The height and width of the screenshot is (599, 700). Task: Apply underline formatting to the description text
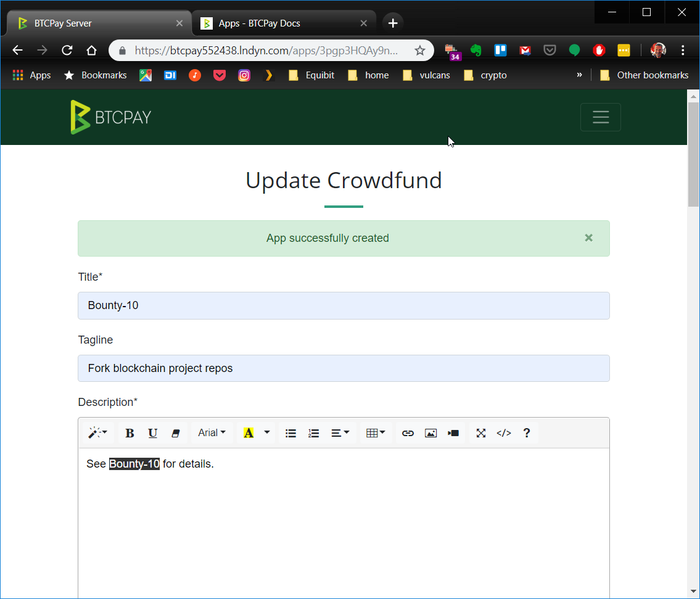pos(152,432)
